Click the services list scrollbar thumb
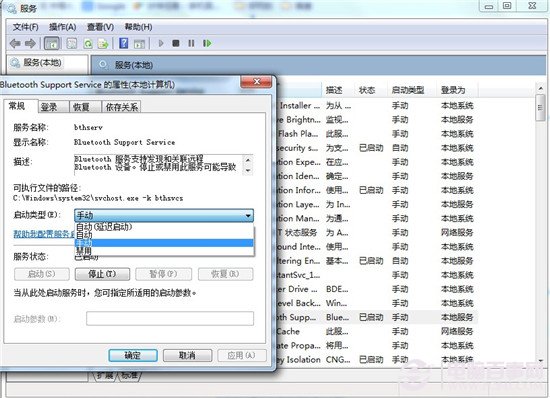 541,108
